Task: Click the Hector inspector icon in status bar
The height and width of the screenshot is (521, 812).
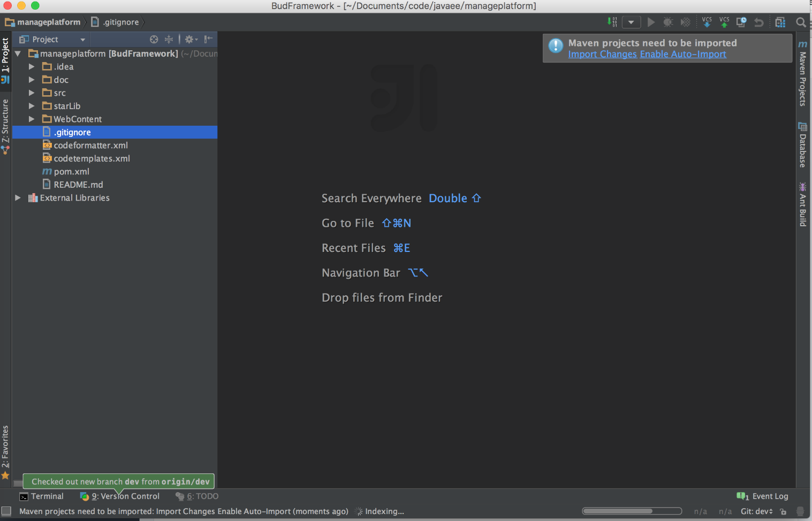Action: (x=800, y=511)
